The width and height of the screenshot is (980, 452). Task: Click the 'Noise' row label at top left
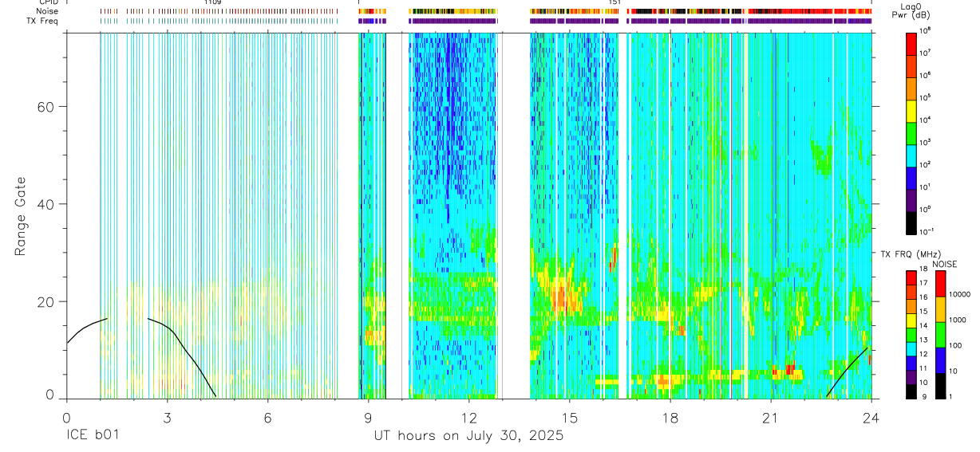(x=47, y=12)
